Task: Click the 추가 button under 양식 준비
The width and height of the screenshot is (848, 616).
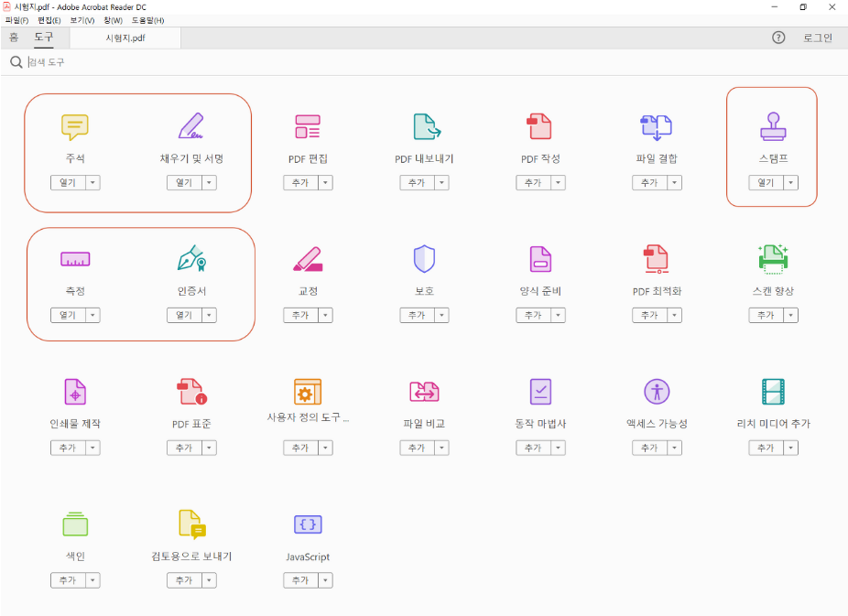Action: pos(534,315)
